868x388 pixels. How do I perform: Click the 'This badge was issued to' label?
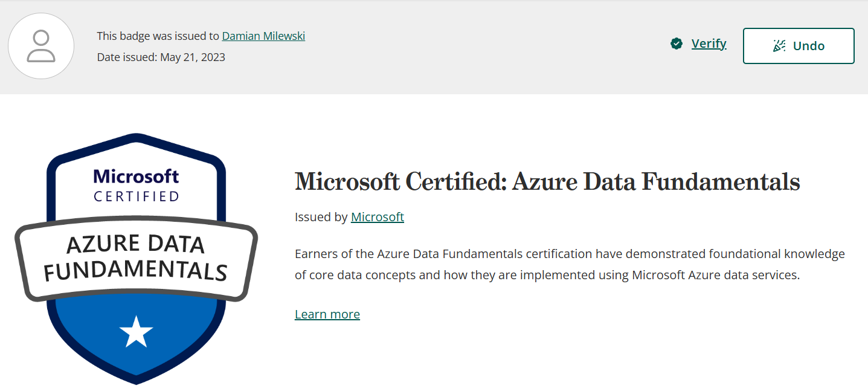coord(158,36)
